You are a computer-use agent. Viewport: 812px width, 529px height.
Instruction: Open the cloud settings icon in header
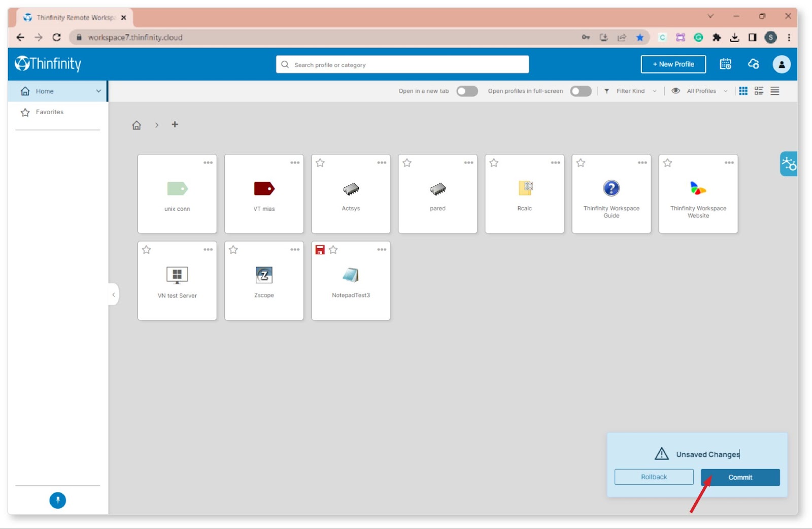[754, 64]
